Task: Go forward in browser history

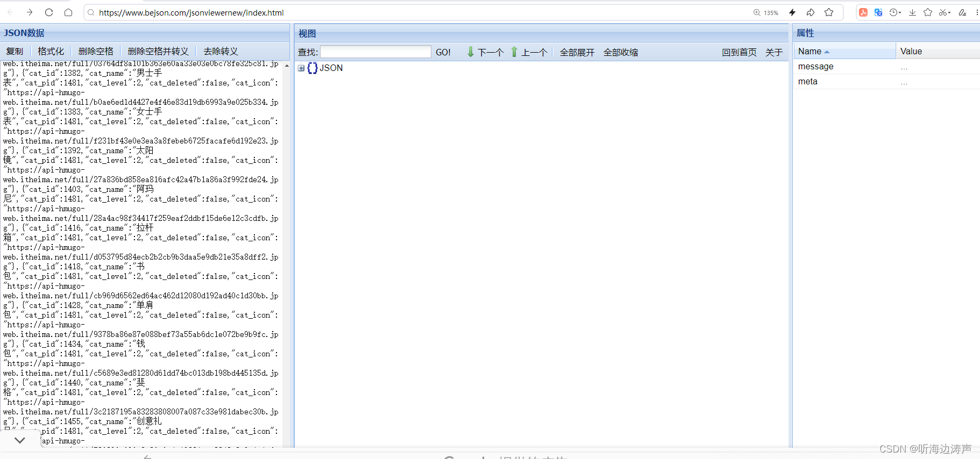Action: point(30,12)
